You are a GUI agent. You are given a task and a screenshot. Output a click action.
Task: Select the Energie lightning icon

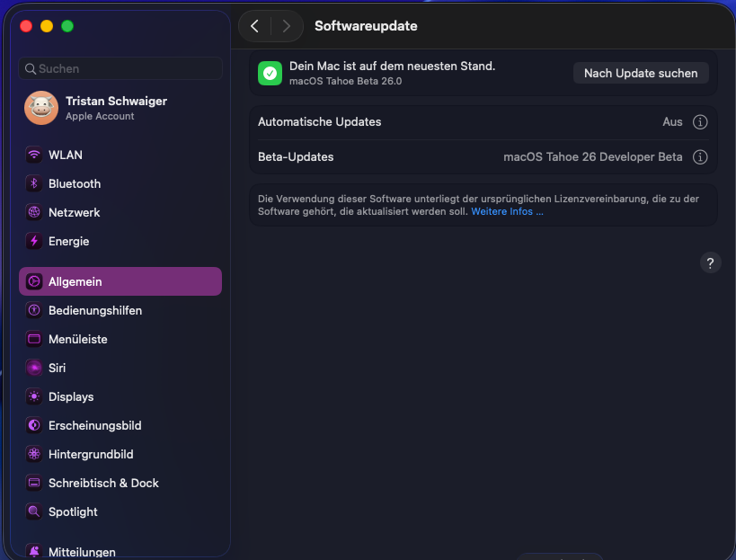pyautogui.click(x=34, y=241)
